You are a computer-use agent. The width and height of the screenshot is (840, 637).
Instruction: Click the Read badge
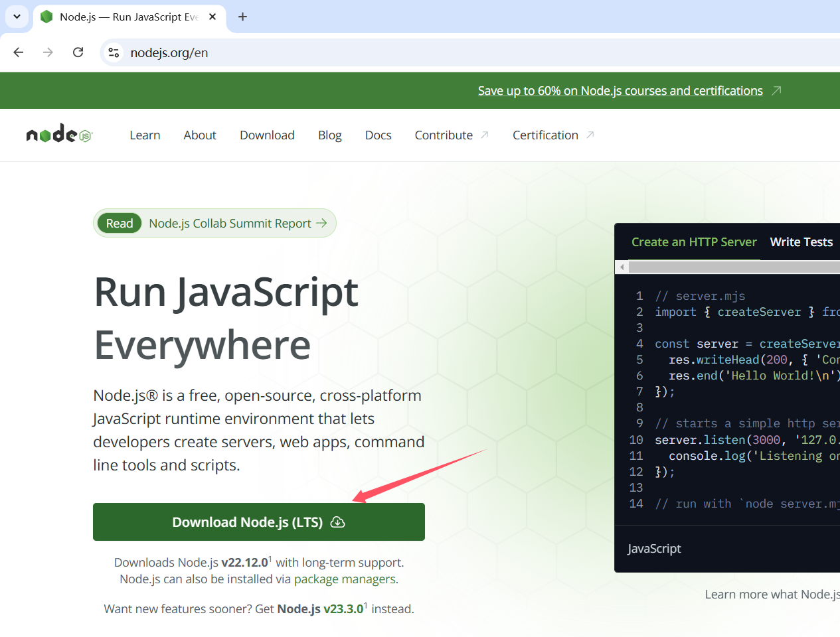point(120,223)
